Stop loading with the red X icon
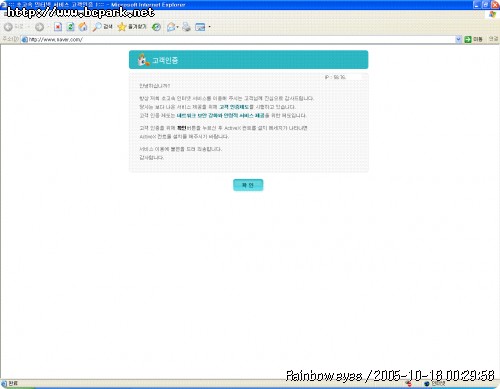 [x=58, y=27]
